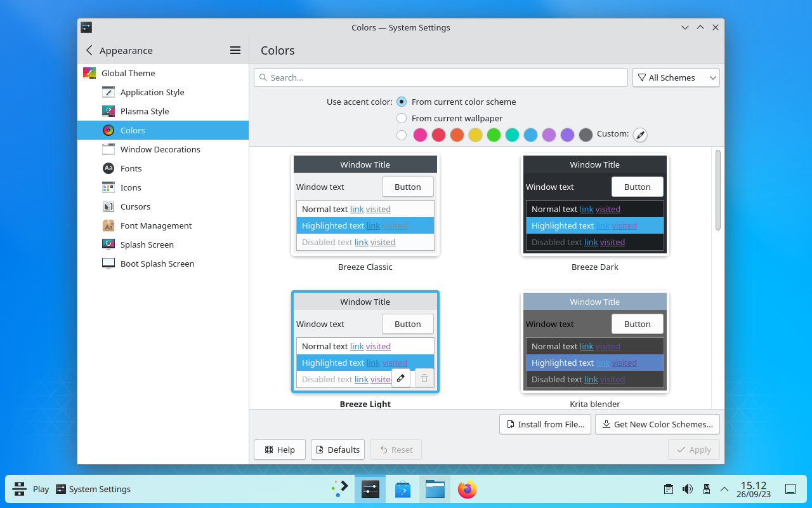Screen dimensions: 812x508
Task: Open Discover store from the taskbar
Action: pos(403,489)
